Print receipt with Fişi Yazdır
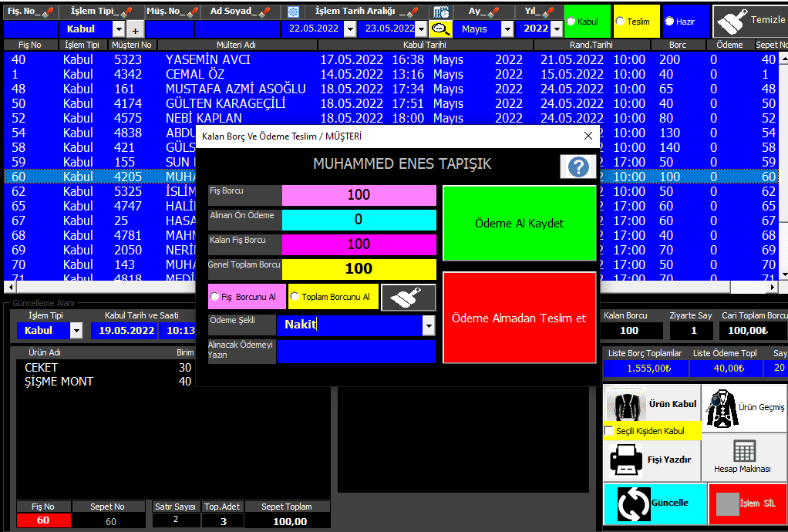The image size is (788, 532). pos(652,460)
